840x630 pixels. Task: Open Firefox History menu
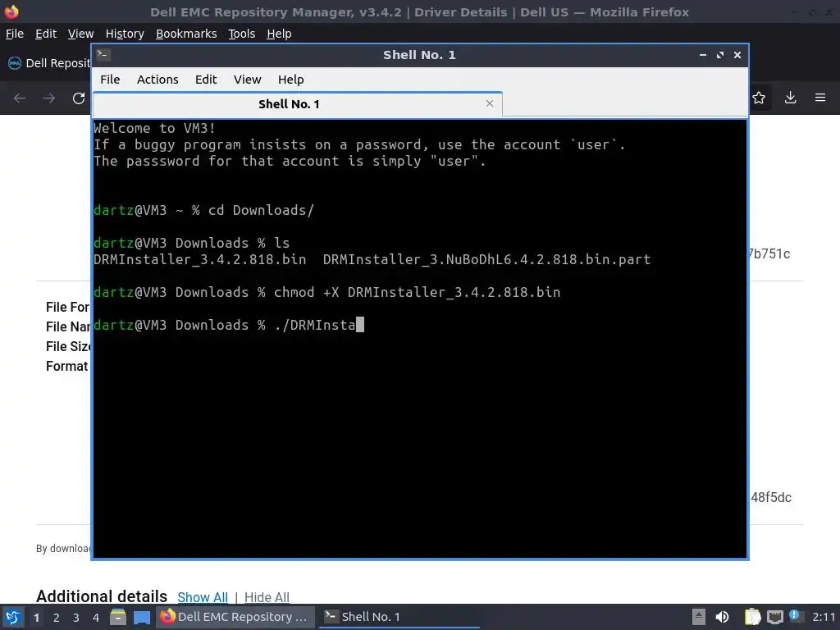(125, 34)
